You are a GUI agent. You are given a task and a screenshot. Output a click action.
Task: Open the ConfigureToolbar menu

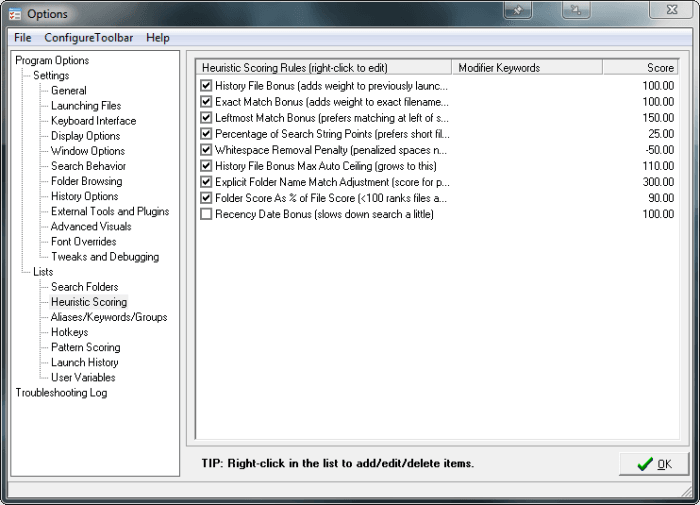point(88,38)
